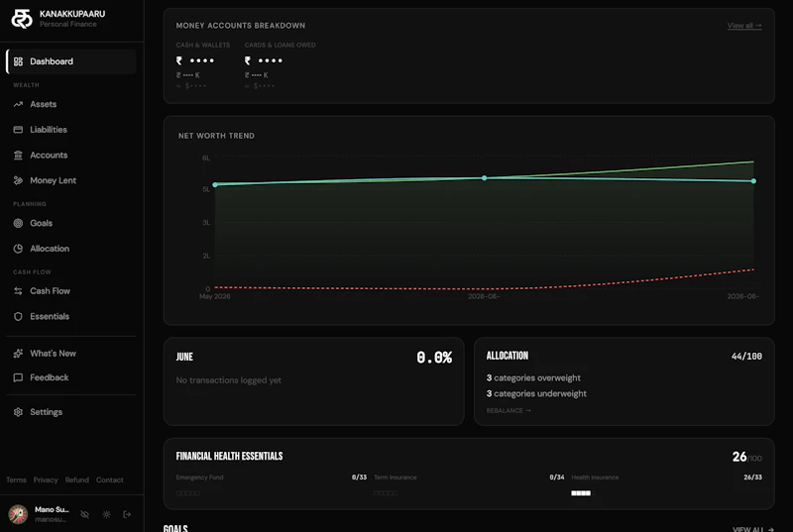The width and height of the screenshot is (793, 532).
Task: Click the Kanakkupaaru logo icon
Action: [x=22, y=19]
